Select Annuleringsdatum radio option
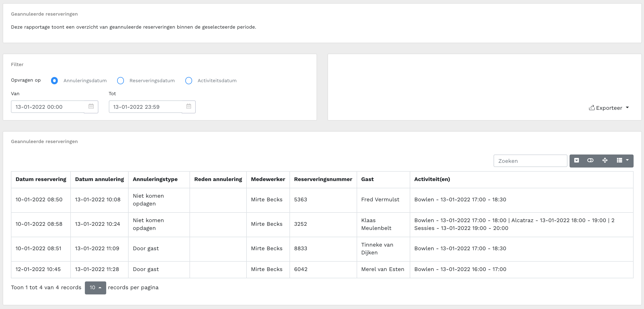The height and width of the screenshot is (309, 644). (54, 81)
